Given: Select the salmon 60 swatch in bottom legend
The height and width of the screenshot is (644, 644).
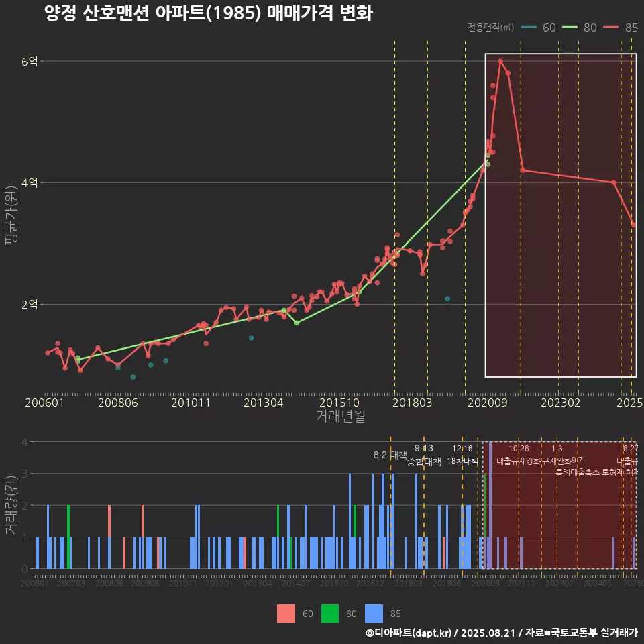Looking at the screenshot, I should [x=286, y=614].
